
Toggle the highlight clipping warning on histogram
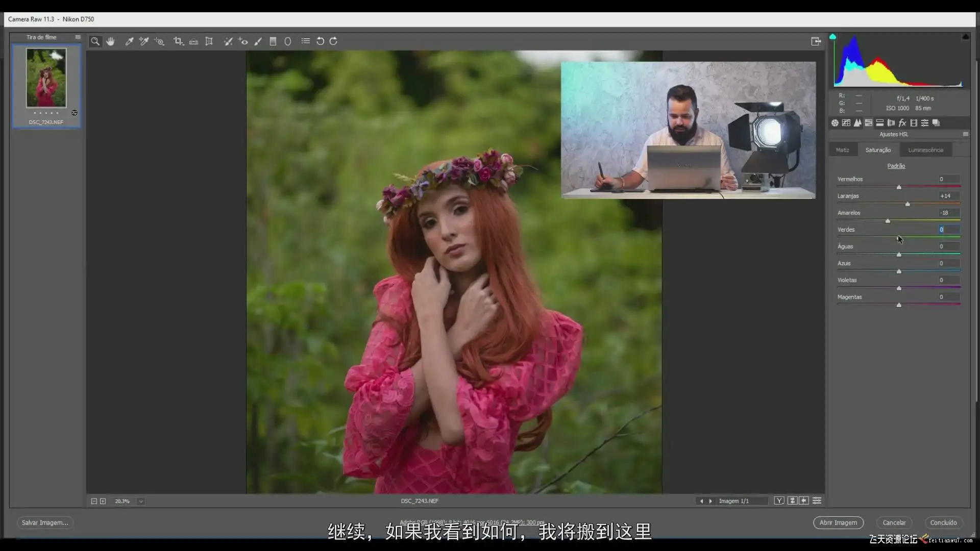click(965, 37)
